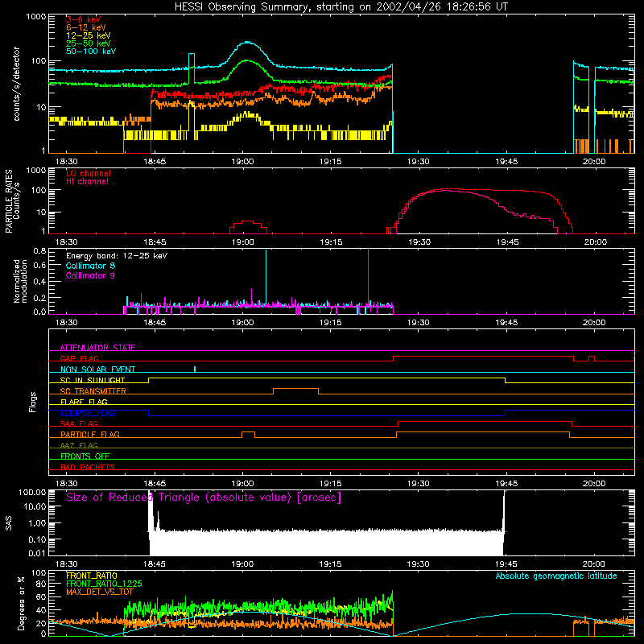This screenshot has width=644, height=644.
Task: Click the raised SC_TRANSMITTER flag segment
Action: (x=295, y=389)
